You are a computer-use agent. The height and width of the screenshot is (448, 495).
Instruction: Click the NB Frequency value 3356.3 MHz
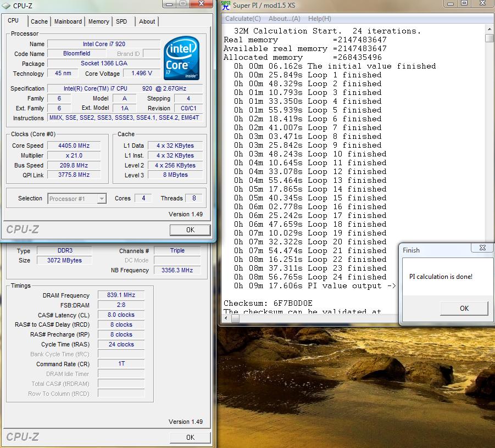[x=177, y=270]
